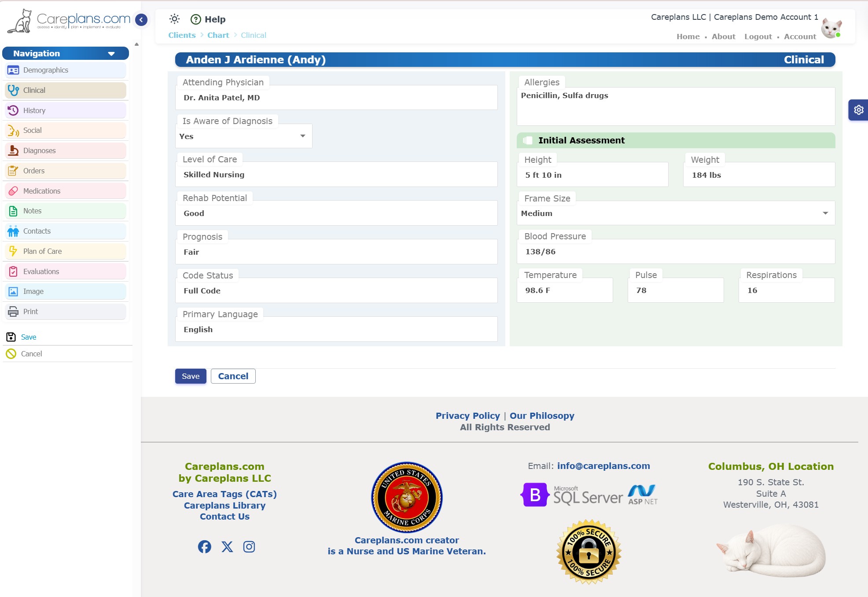Open Care Area Tags (CATs) link
Viewport: 868px width, 597px height.
224,494
